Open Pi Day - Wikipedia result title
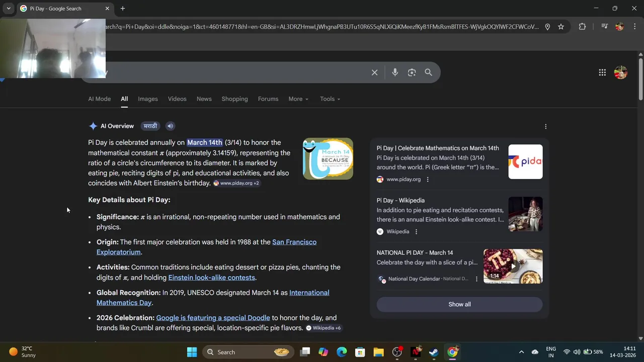 point(400,201)
